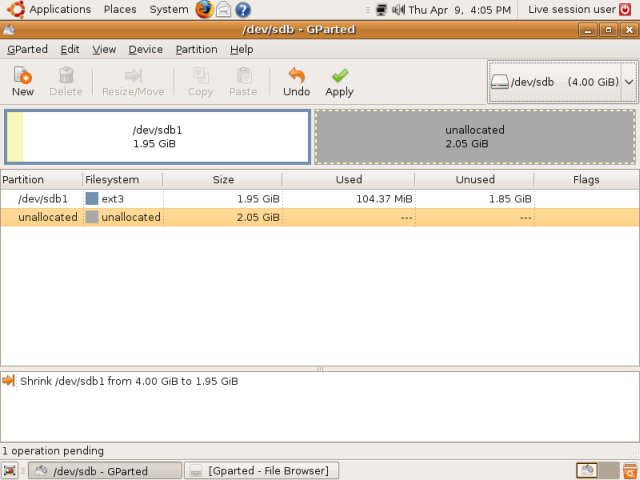
Task: Click the Live session user label
Action: 571,9
